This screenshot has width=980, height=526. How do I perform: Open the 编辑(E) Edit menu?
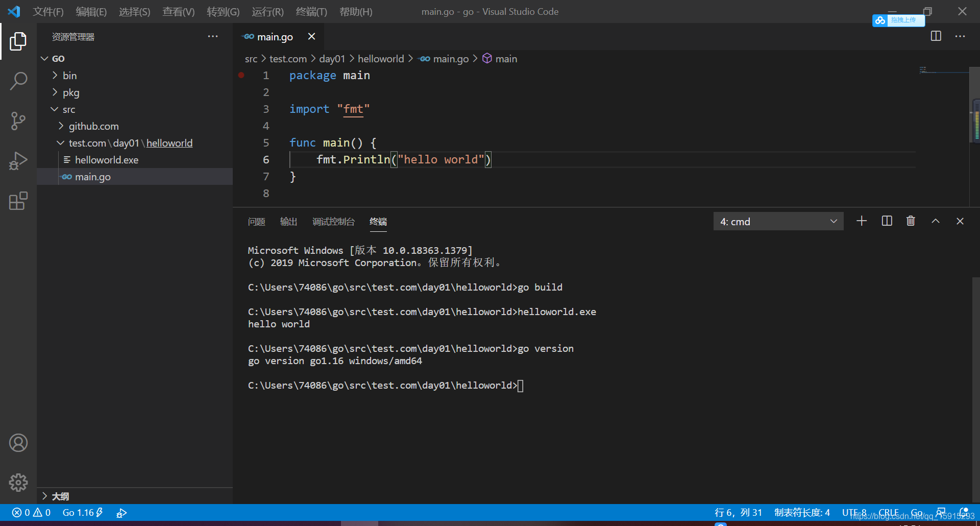pyautogui.click(x=91, y=11)
